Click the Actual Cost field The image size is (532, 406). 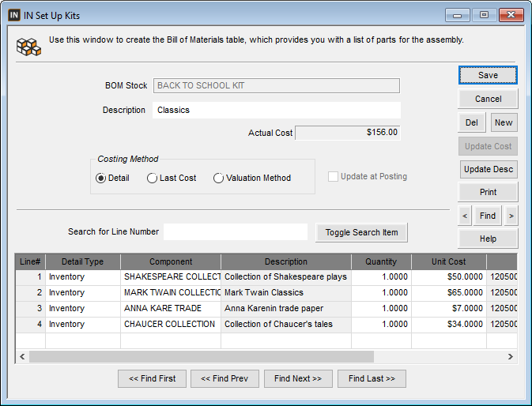(348, 133)
